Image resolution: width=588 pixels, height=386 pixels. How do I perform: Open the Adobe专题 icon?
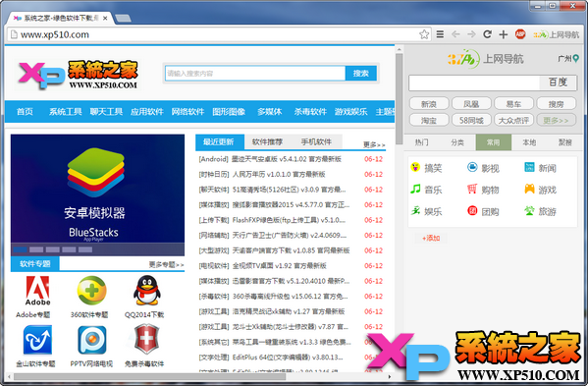click(x=37, y=291)
